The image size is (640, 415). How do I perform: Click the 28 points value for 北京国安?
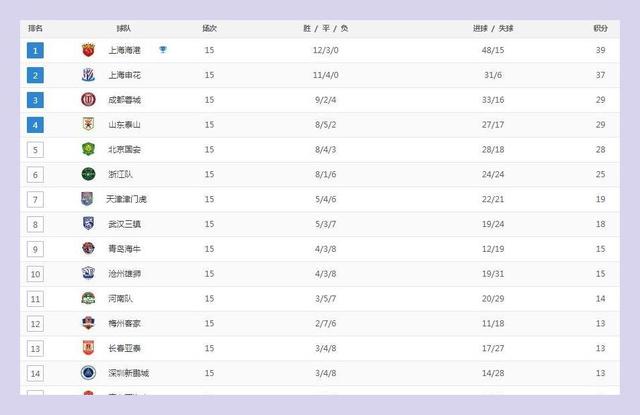(x=600, y=150)
